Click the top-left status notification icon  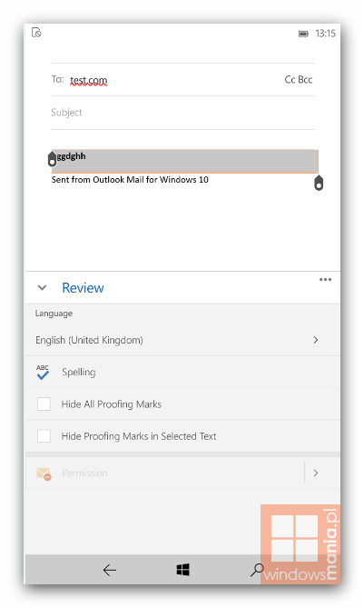[36, 33]
